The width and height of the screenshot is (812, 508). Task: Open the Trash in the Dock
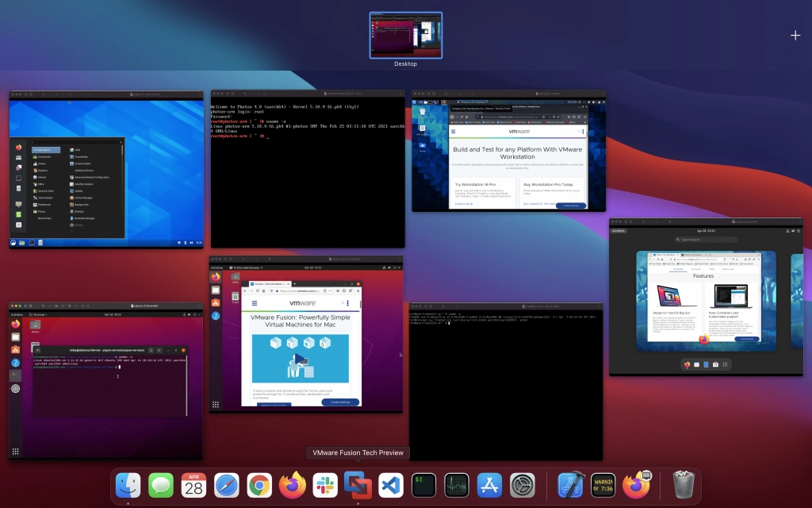tap(683, 485)
